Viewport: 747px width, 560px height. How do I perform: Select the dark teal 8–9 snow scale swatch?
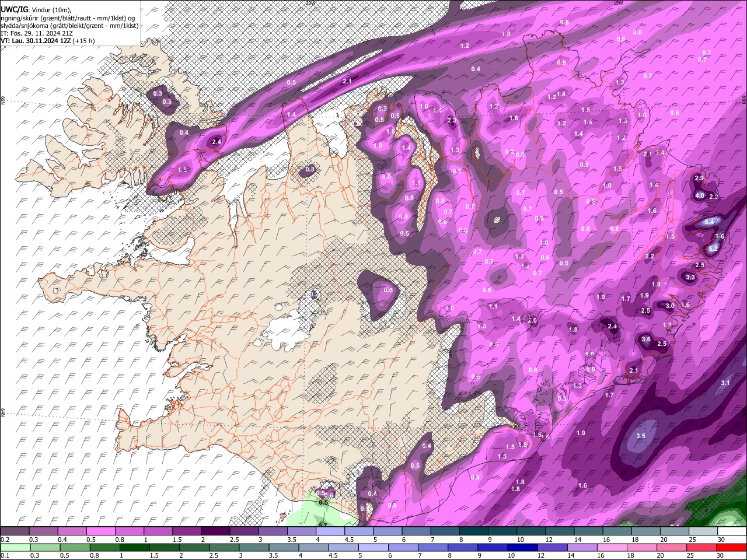[x=474, y=531]
